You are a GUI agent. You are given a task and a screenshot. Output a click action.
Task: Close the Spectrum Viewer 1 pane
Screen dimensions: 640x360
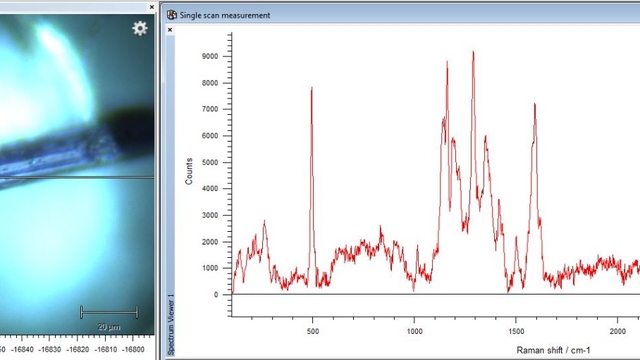pos(170,30)
